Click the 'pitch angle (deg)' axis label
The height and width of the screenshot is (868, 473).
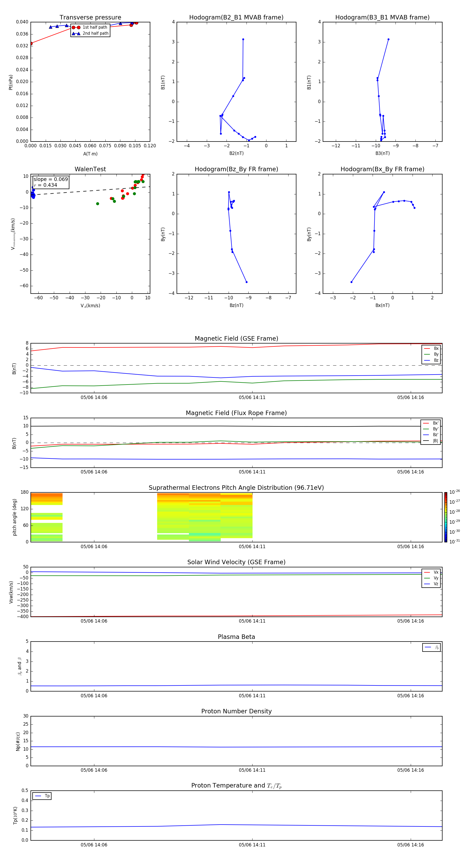click(x=14, y=517)
